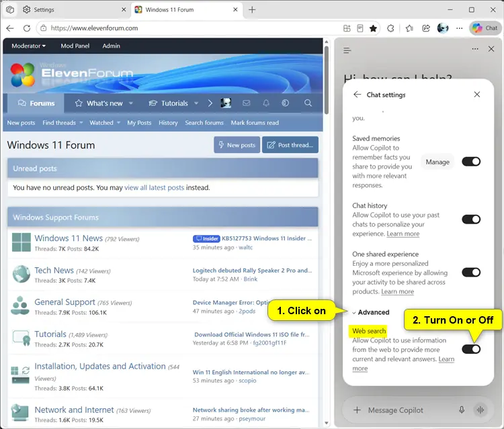Open Copilot pane more options
Image resolution: width=504 pixels, height=429 pixels.
tap(474, 49)
